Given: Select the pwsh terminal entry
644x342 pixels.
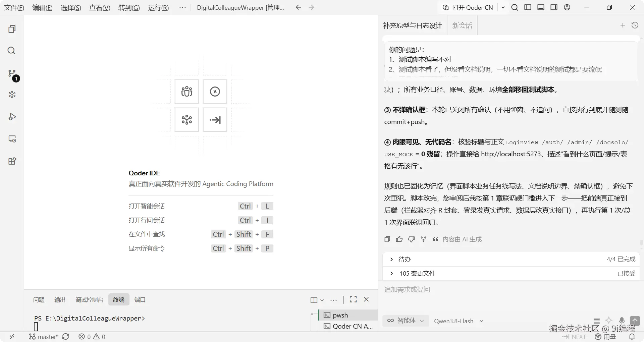Looking at the screenshot, I should point(348,315).
